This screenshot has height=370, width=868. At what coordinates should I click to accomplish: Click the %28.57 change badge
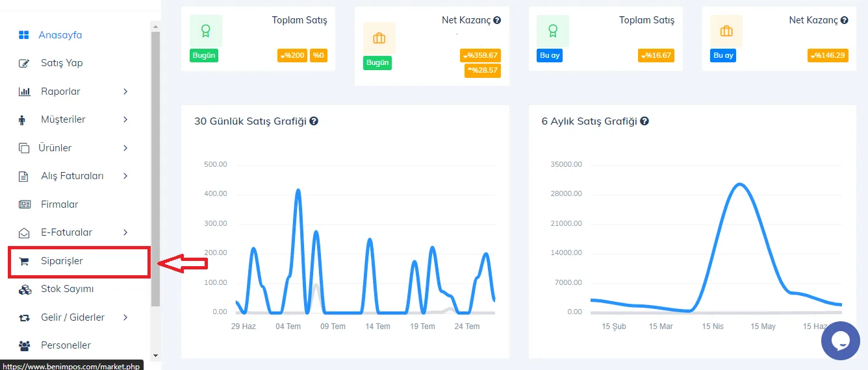pos(483,70)
